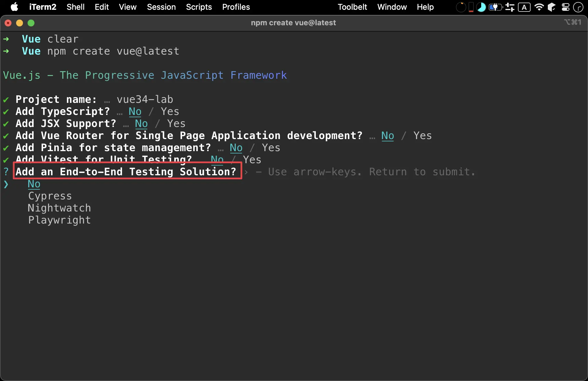The height and width of the screenshot is (381, 588).
Task: Click the charging battery status icon
Action: 496,7
